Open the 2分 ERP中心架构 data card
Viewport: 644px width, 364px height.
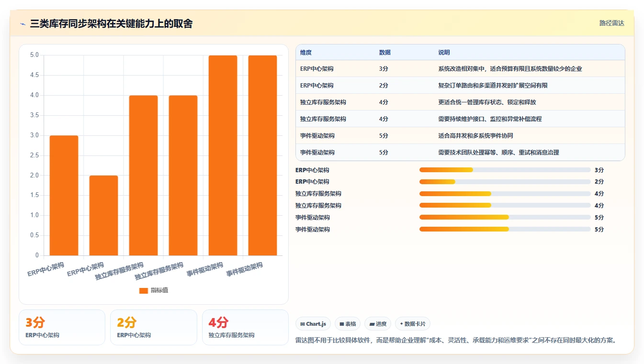(x=154, y=327)
